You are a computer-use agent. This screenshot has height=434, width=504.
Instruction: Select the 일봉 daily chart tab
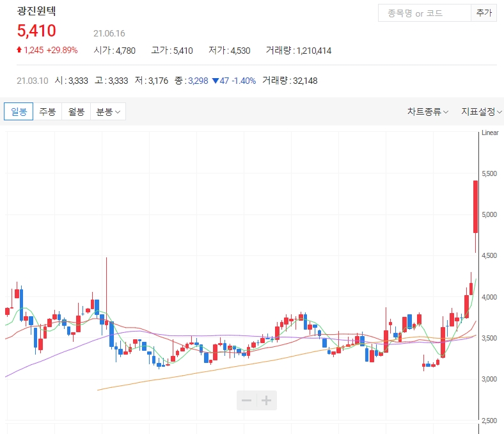(19, 111)
